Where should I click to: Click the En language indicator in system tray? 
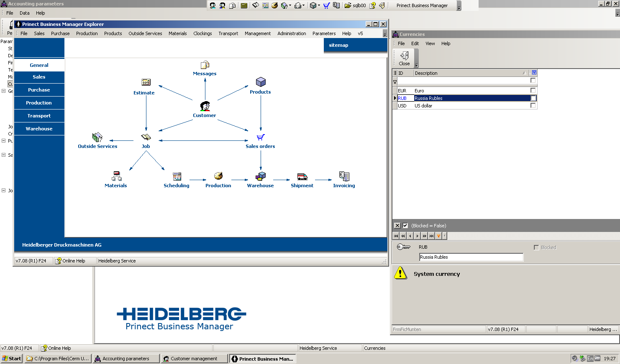pos(590,359)
